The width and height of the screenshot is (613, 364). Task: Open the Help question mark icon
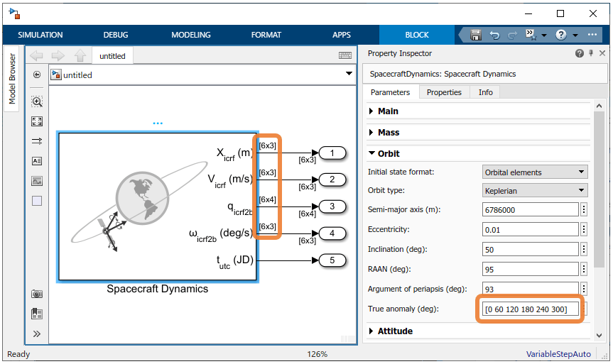(x=561, y=35)
